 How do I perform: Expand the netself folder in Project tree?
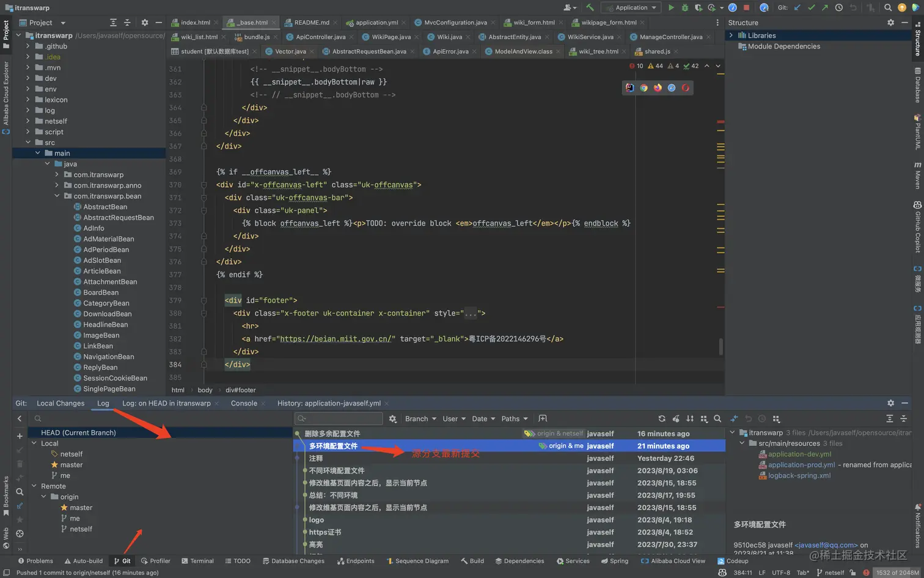(28, 121)
